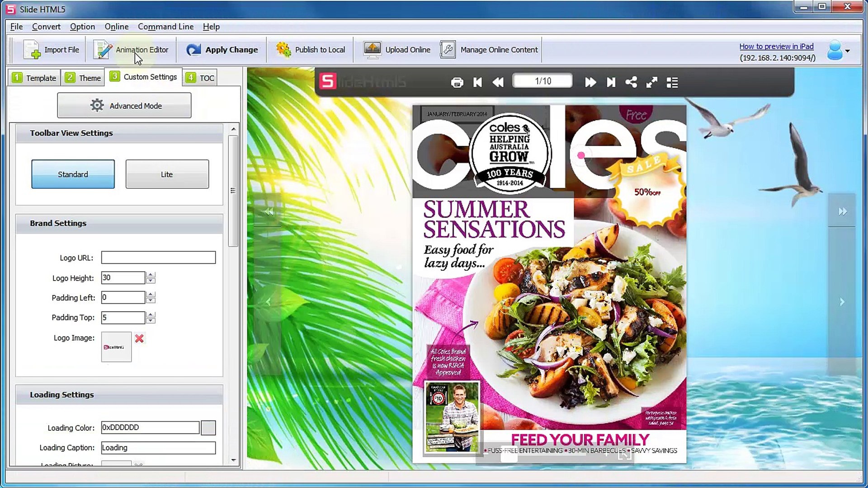Open the Online menu
Viewport: 868px width, 488px height.
pyautogui.click(x=117, y=27)
